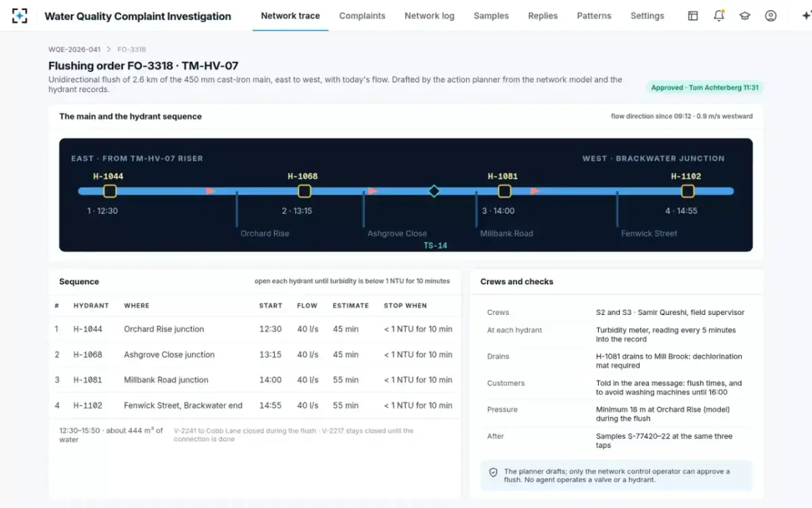Switch to the Network trace tab
The image size is (812, 508).
[290, 16]
